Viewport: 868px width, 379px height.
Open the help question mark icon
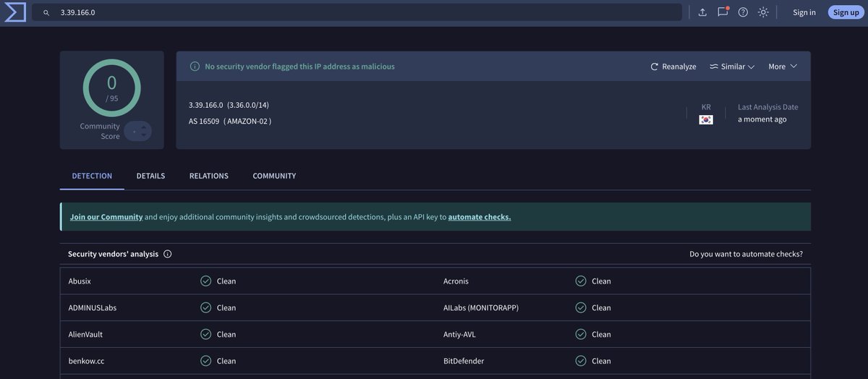click(743, 12)
